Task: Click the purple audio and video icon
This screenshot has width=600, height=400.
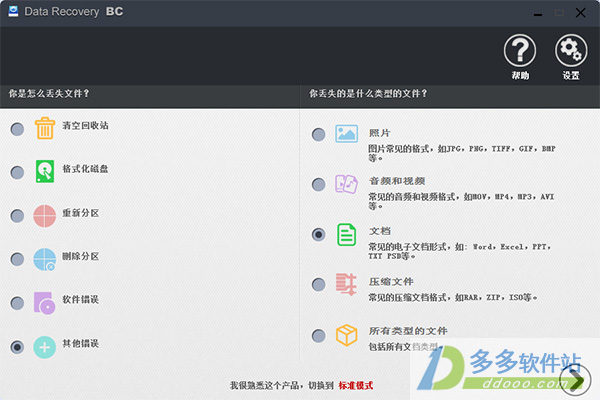Action: pos(346,184)
